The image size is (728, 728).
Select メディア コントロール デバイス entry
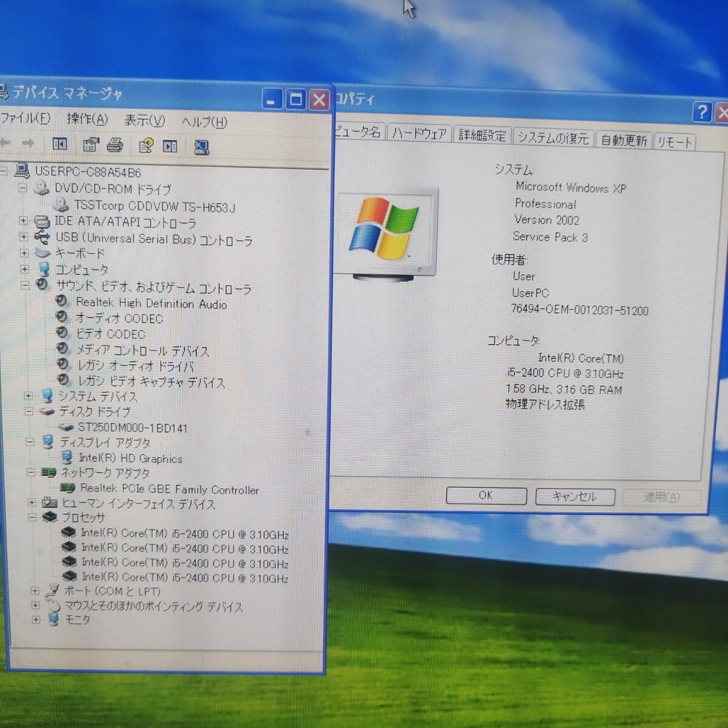pyautogui.click(x=143, y=351)
